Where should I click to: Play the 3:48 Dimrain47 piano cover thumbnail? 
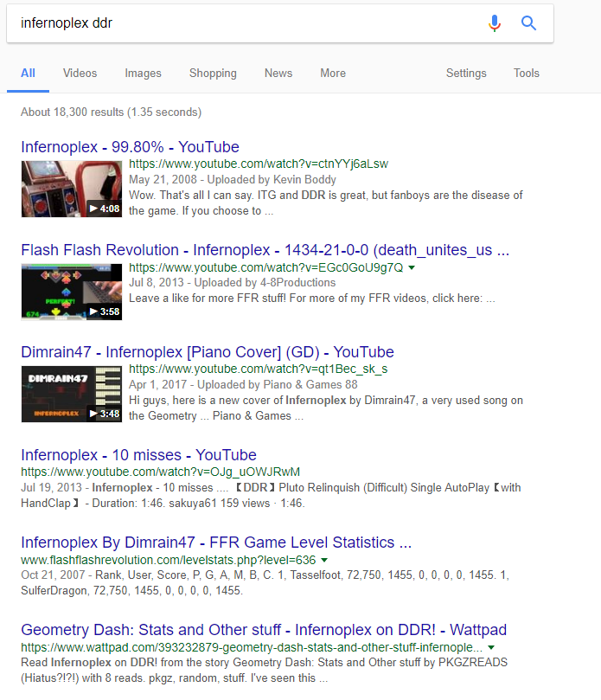[x=72, y=394]
